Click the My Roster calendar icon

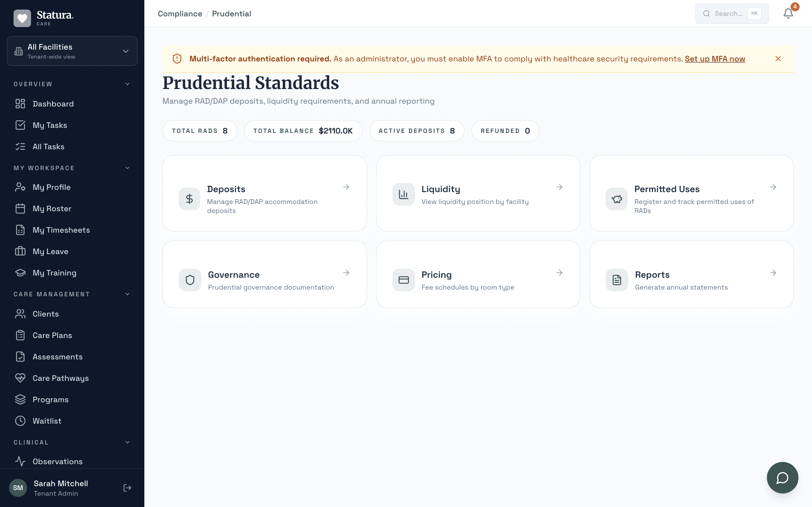coord(20,208)
